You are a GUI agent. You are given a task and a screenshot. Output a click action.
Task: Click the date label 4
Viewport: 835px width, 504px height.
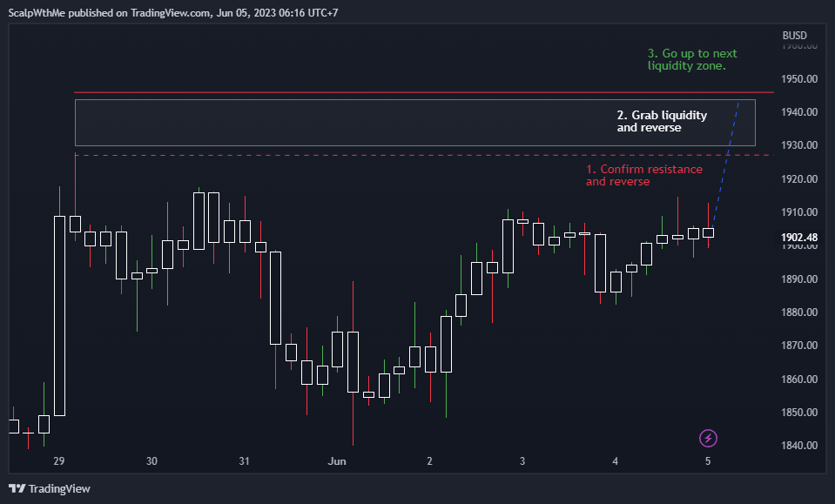(x=615, y=460)
